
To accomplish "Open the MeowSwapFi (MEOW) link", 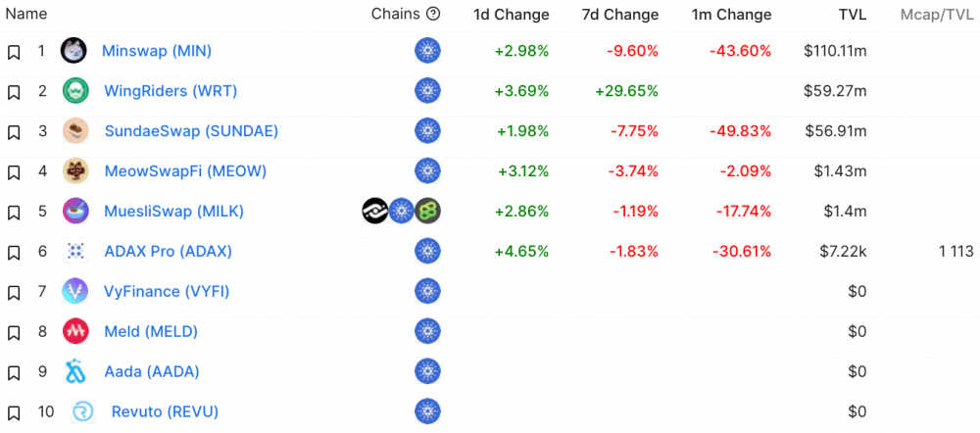I will click(185, 171).
